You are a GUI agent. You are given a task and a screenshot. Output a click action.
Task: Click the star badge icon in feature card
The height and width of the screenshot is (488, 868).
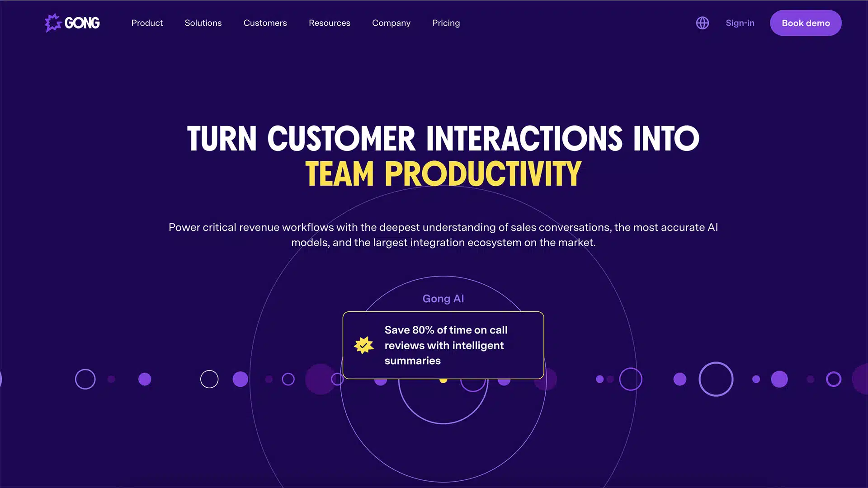coord(363,344)
